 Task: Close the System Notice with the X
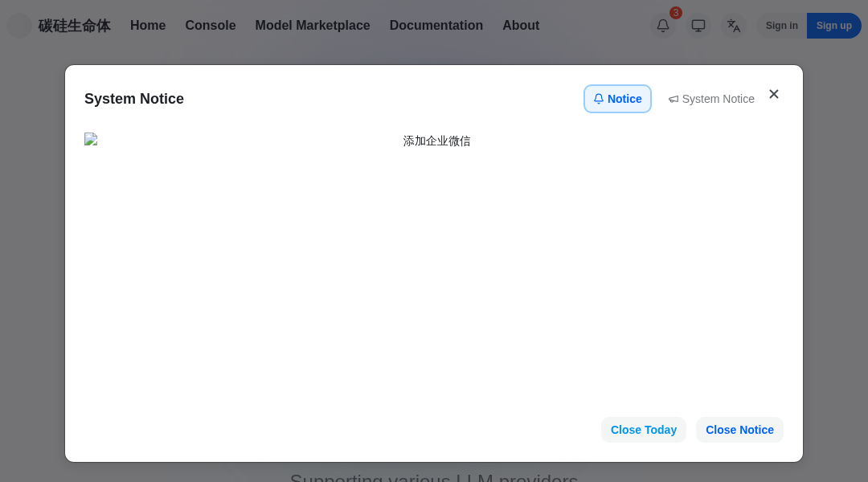[774, 94]
